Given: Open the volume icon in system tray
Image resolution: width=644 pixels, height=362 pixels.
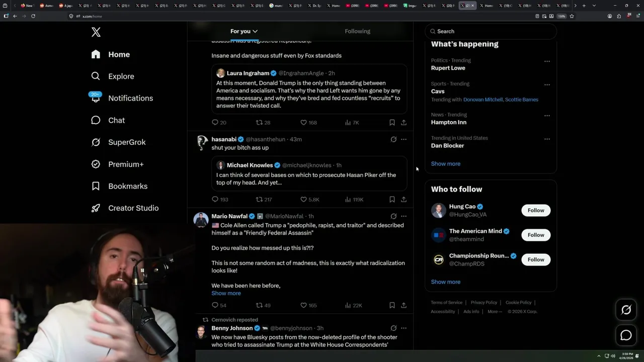Looking at the screenshot, I should point(613,356).
